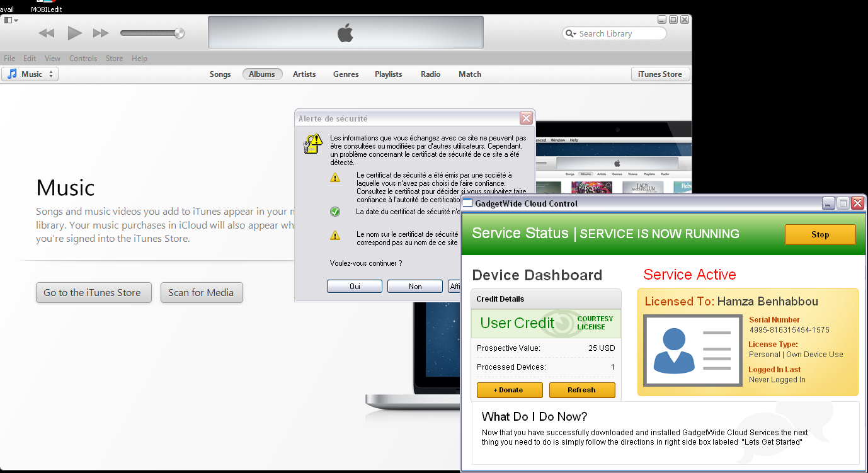Viewport: 868px width, 473px height.
Task: Click Personal | Own Device Use text
Action: tap(796, 355)
